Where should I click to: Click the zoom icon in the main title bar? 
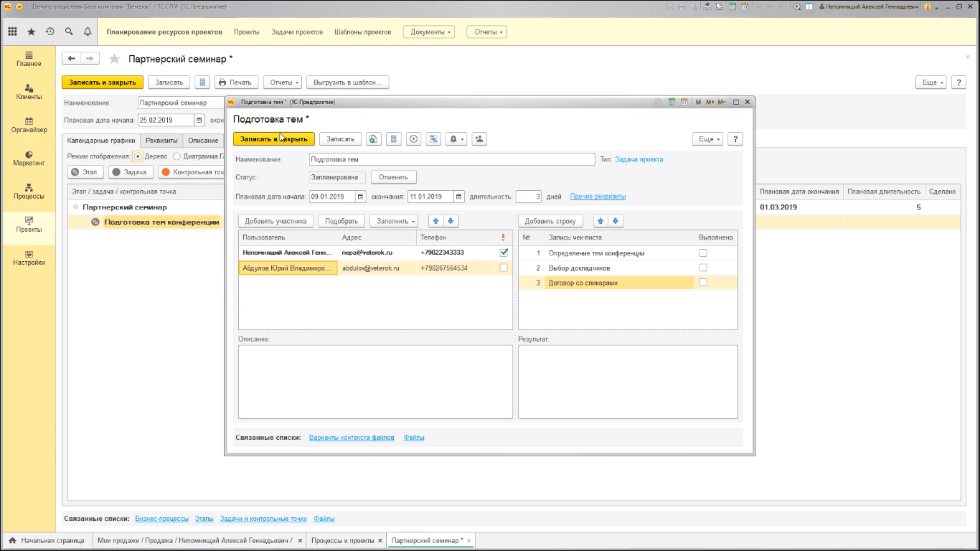click(797, 6)
